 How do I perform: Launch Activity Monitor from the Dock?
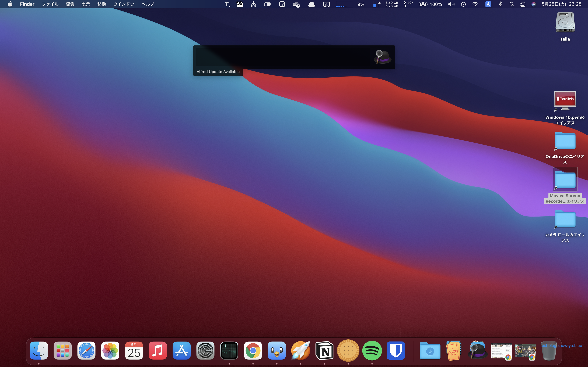[229, 351]
